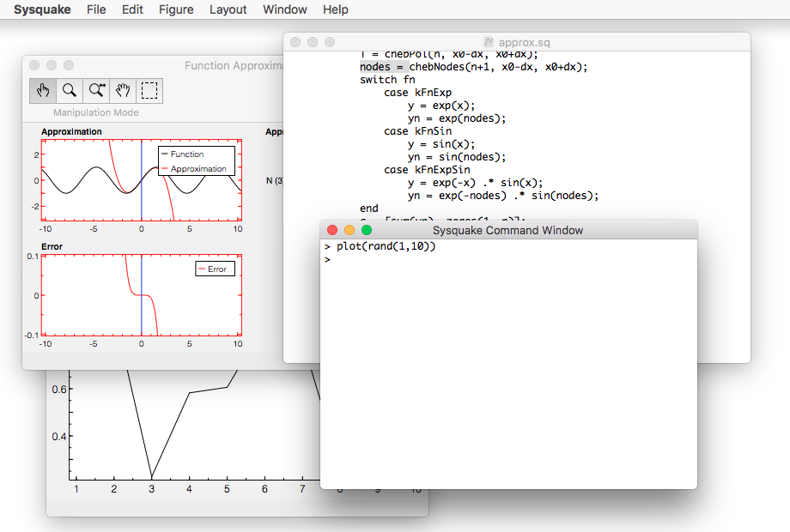This screenshot has width=790, height=532.
Task: Click the case kFnSin code line
Action: (x=417, y=131)
